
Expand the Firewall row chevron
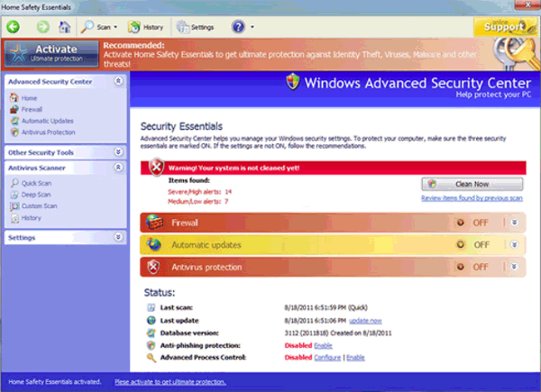click(514, 222)
